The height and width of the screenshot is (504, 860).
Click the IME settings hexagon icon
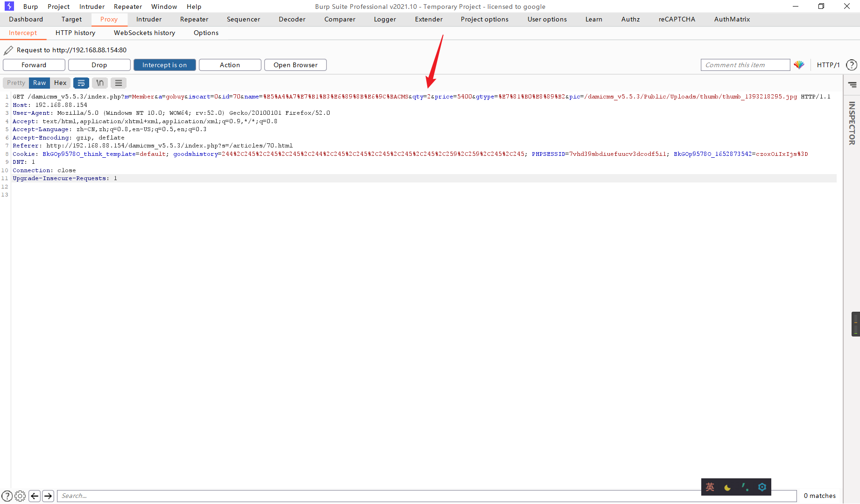click(x=762, y=487)
